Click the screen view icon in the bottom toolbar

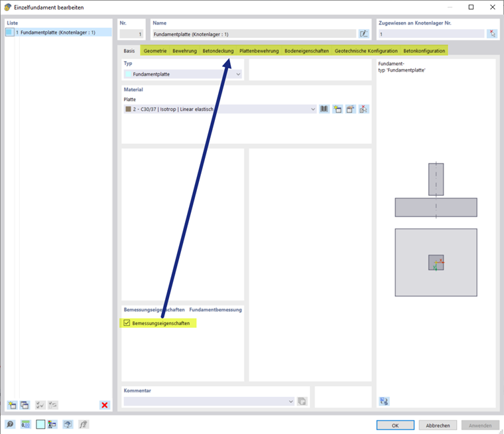click(68, 424)
